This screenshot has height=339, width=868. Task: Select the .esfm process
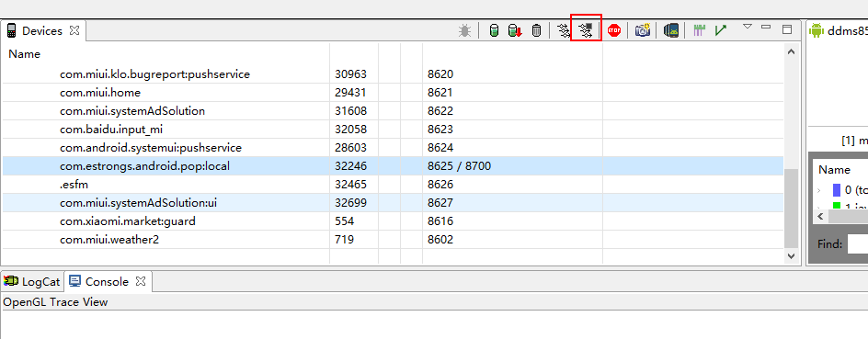pyautogui.click(x=74, y=184)
